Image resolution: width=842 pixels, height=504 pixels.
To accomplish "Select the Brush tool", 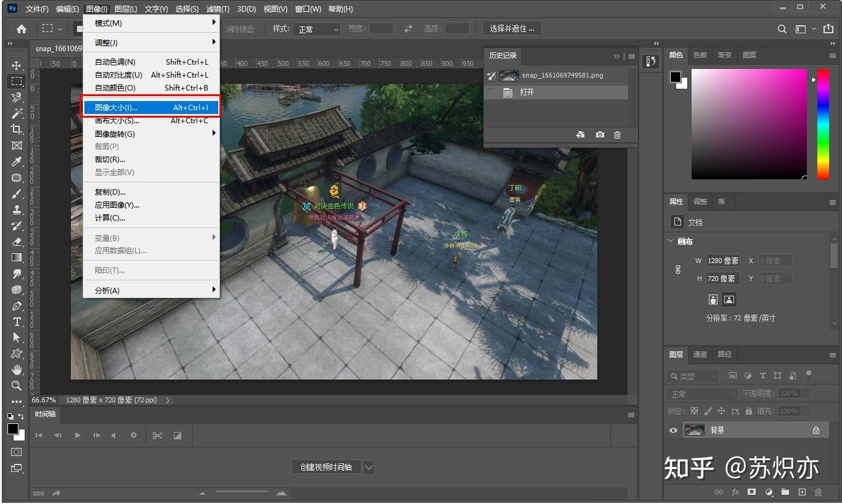I will tap(17, 193).
